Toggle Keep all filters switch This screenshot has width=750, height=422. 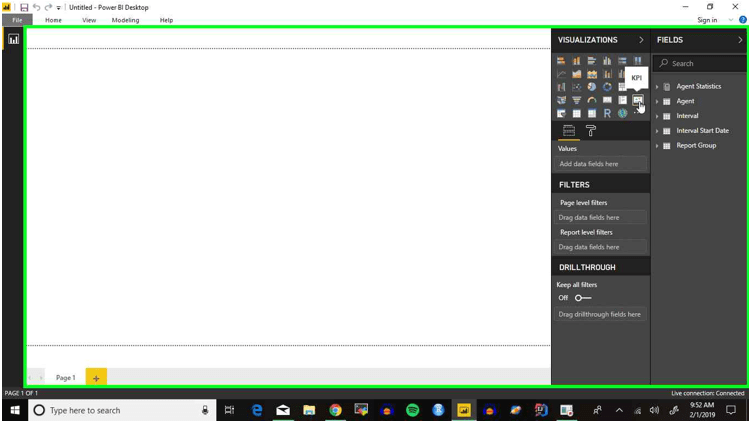583,298
